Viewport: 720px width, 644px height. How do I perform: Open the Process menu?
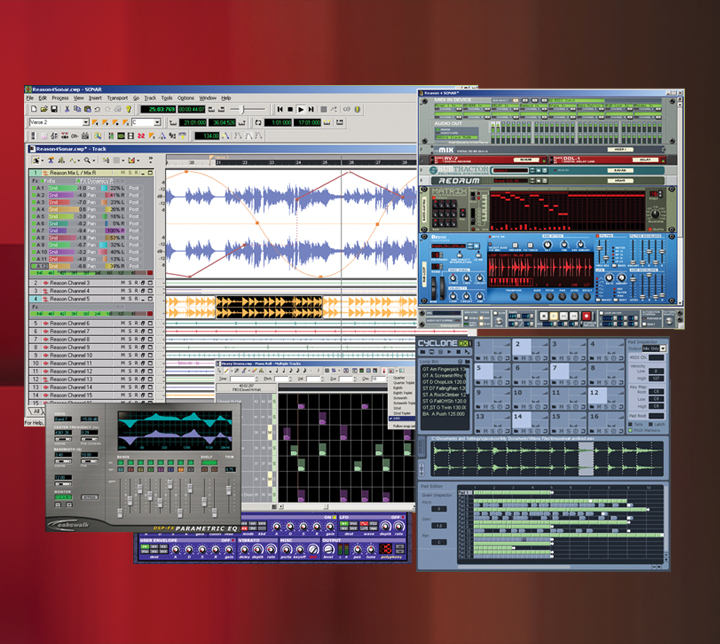60,98
